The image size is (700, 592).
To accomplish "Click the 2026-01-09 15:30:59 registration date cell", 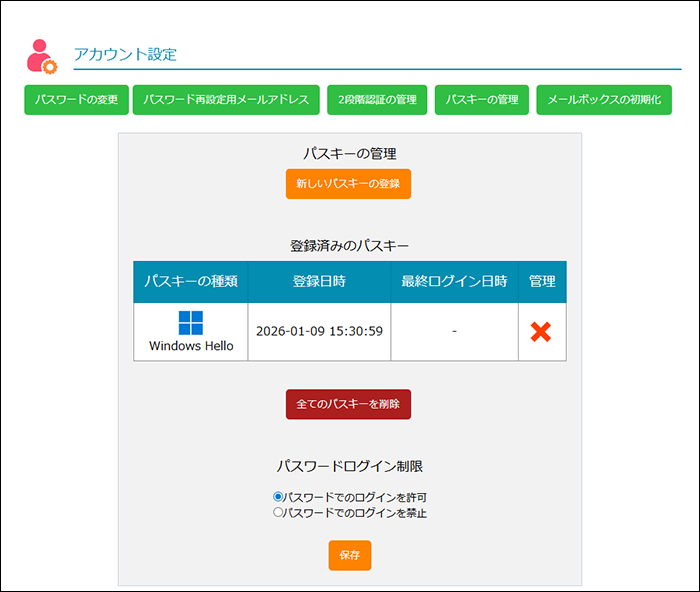I will click(x=319, y=331).
